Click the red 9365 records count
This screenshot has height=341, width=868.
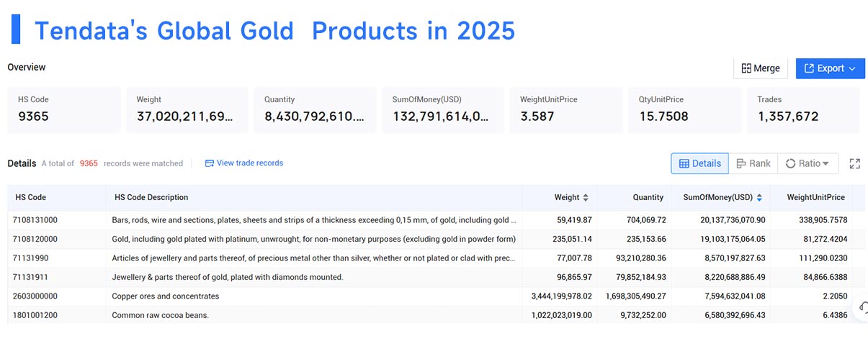coord(89,163)
